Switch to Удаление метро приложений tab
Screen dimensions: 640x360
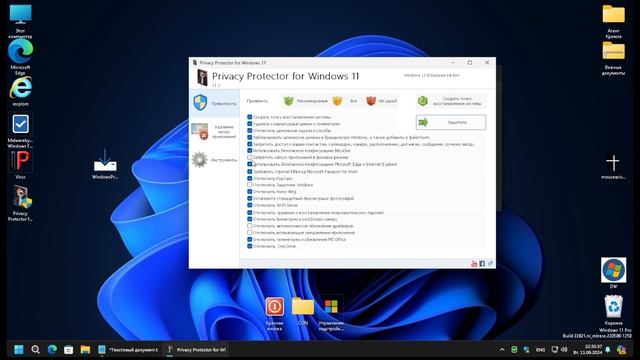(x=215, y=132)
